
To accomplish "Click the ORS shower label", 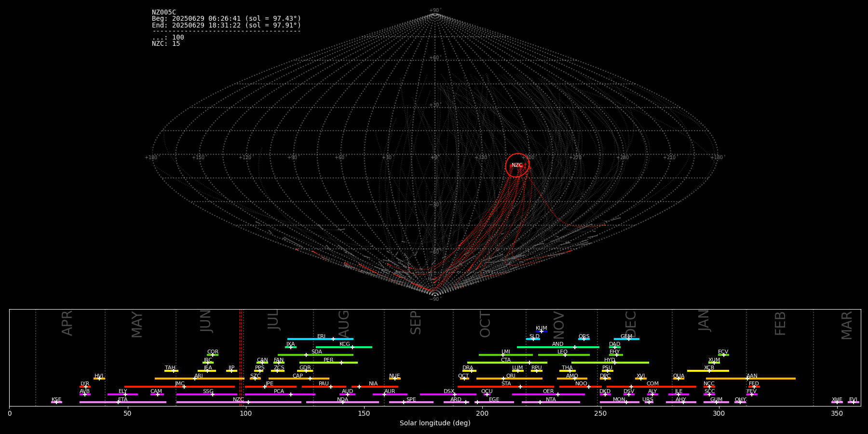I will coord(584,337).
